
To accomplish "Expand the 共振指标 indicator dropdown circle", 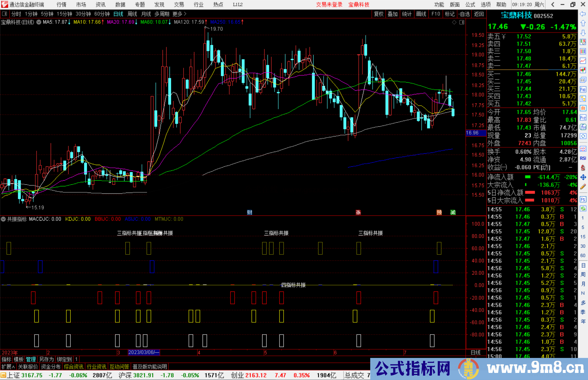I will pos(3,219).
